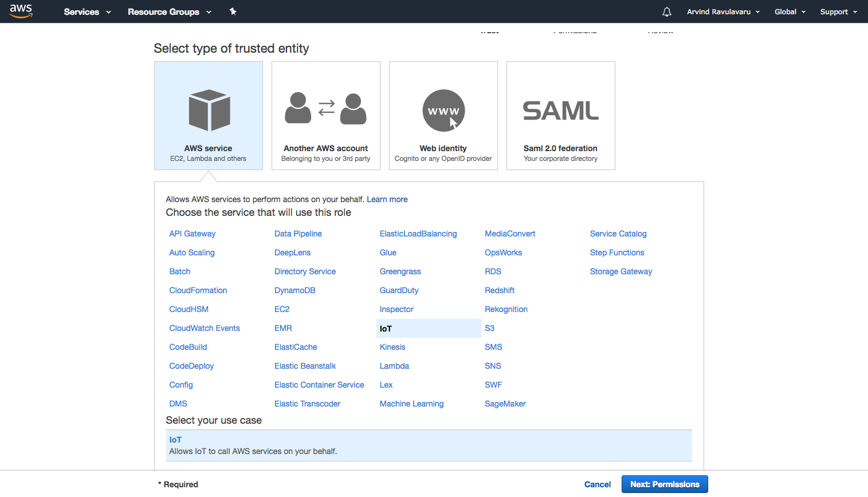Viewport: 868px width, 497px height.
Task: Choose SAML 2.0 federation entity card
Action: coord(561,116)
